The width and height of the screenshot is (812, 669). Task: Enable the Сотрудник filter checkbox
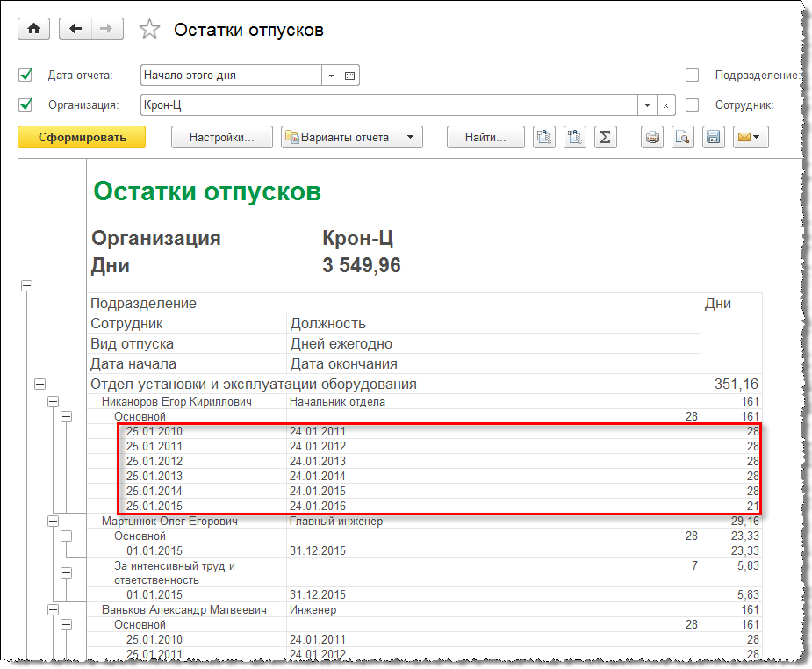[692, 104]
